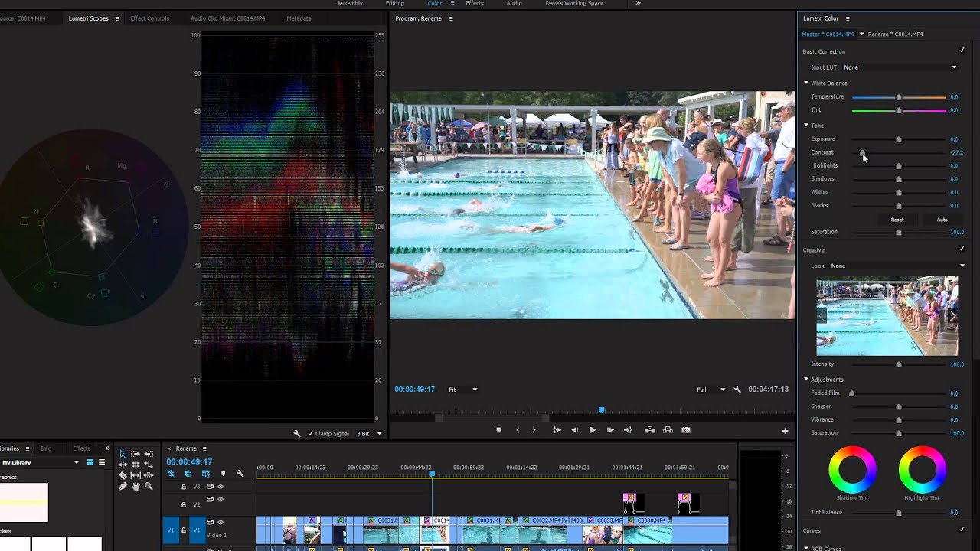
Task: Go to In point in Program monitor
Action: [x=557, y=430]
